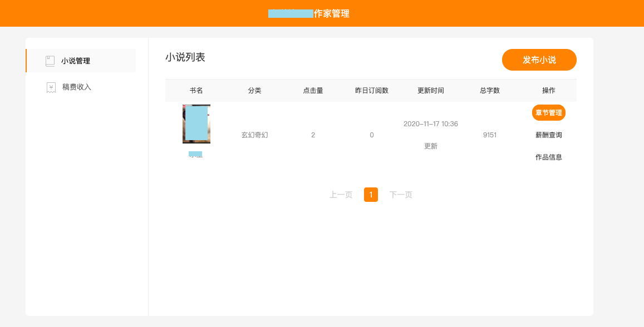Click the book icon beside 小说管理
The width and height of the screenshot is (644, 327).
coord(50,61)
